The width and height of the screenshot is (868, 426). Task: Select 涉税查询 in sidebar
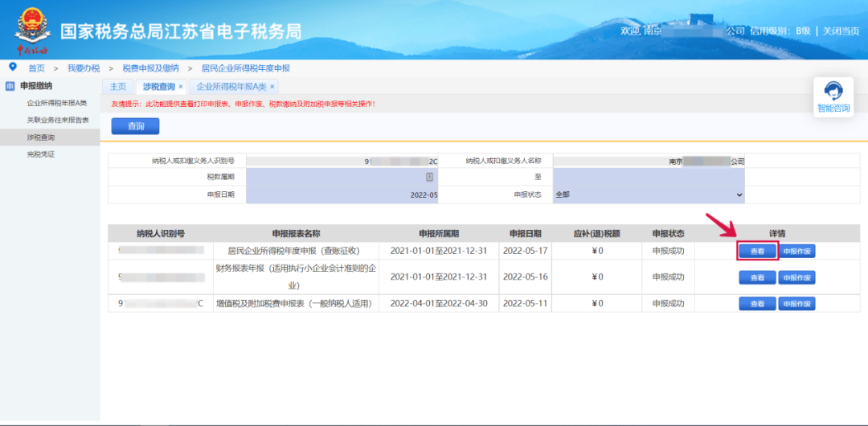tap(50, 137)
